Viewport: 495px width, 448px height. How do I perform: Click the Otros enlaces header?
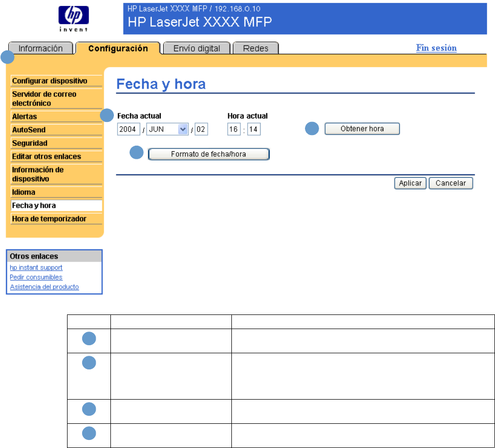pyautogui.click(x=54, y=256)
